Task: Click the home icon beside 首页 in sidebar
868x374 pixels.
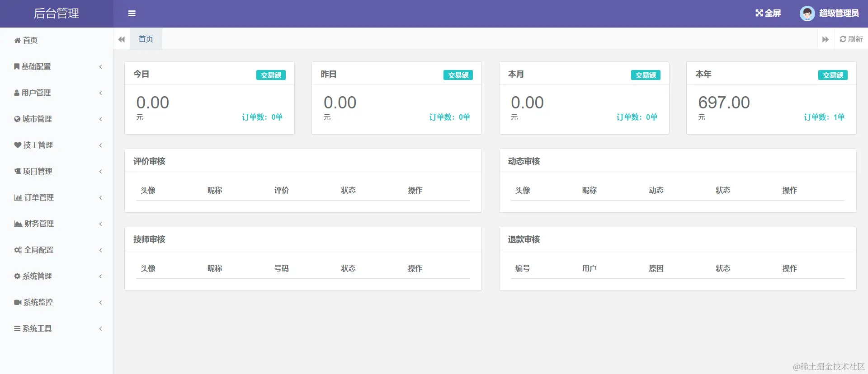Action: pyautogui.click(x=17, y=40)
